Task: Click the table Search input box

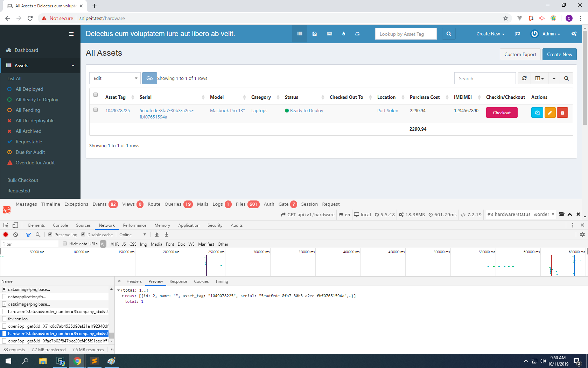Action: [485, 79]
